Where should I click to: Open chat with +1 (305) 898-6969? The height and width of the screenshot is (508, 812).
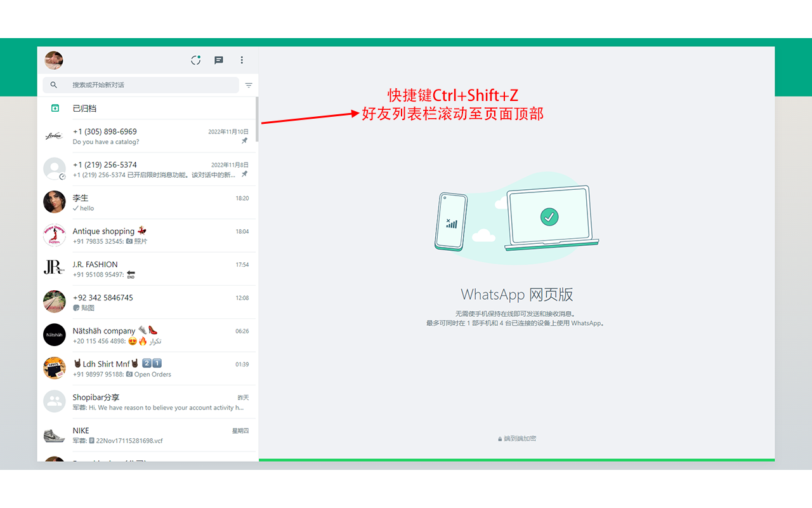click(147, 136)
